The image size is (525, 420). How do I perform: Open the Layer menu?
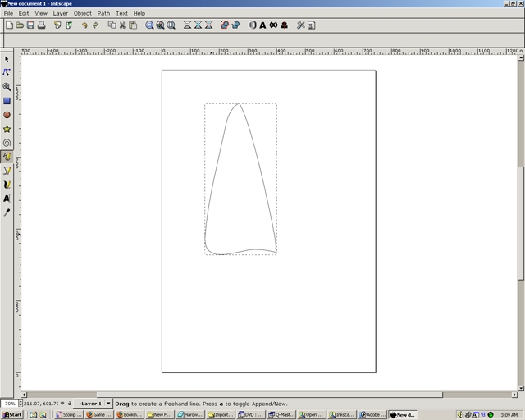(x=60, y=13)
